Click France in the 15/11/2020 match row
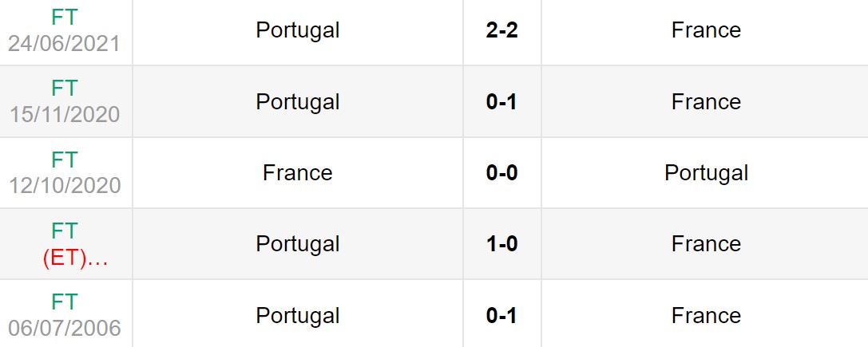Image resolution: width=868 pixels, height=347 pixels. coord(706,102)
